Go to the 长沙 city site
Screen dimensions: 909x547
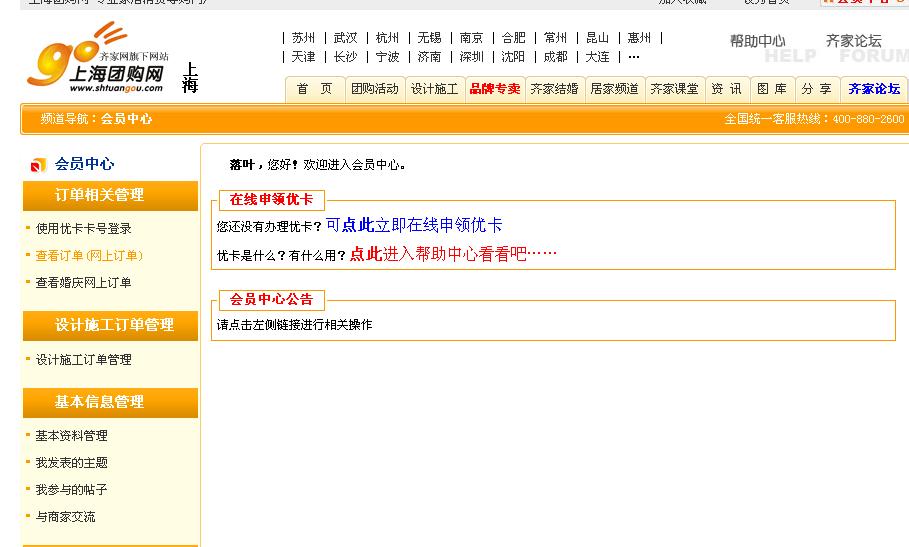346,57
